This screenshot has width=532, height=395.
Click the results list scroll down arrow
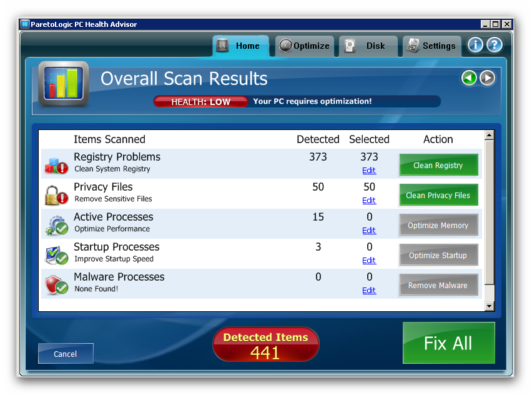click(x=489, y=306)
